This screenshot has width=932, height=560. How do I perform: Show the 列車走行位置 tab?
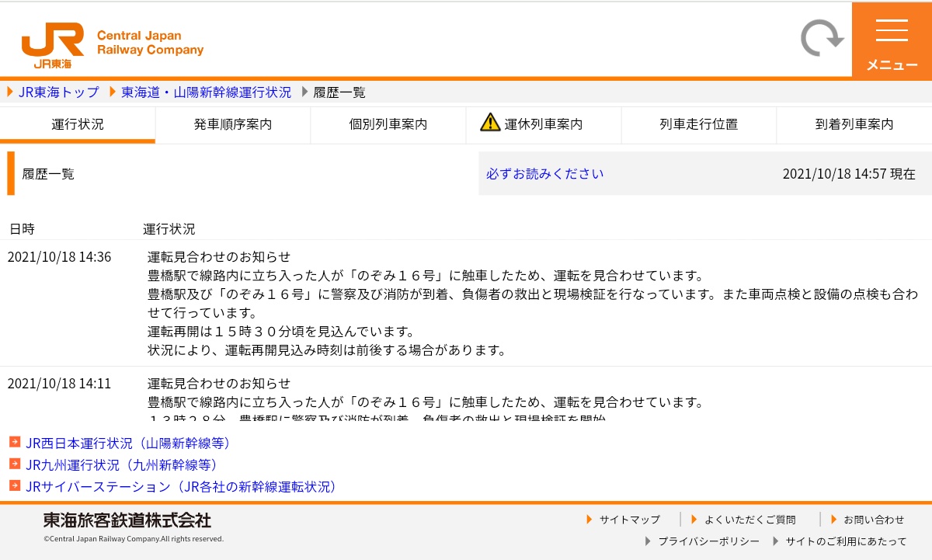[x=699, y=124]
